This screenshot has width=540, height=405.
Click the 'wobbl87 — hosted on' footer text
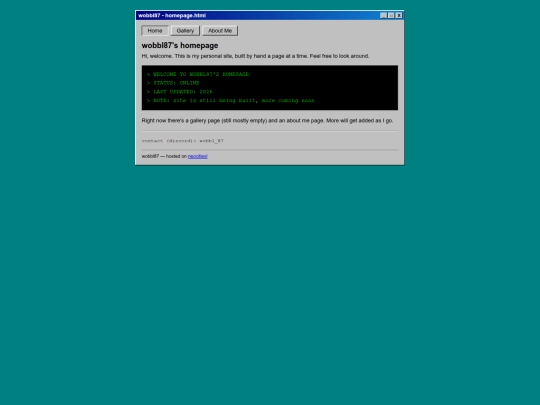[x=164, y=156]
